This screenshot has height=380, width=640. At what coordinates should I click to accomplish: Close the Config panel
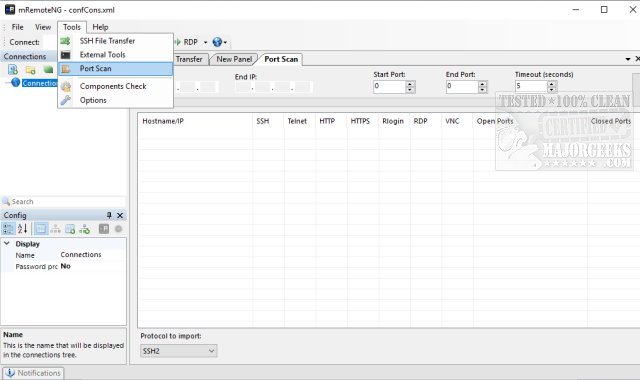(120, 215)
